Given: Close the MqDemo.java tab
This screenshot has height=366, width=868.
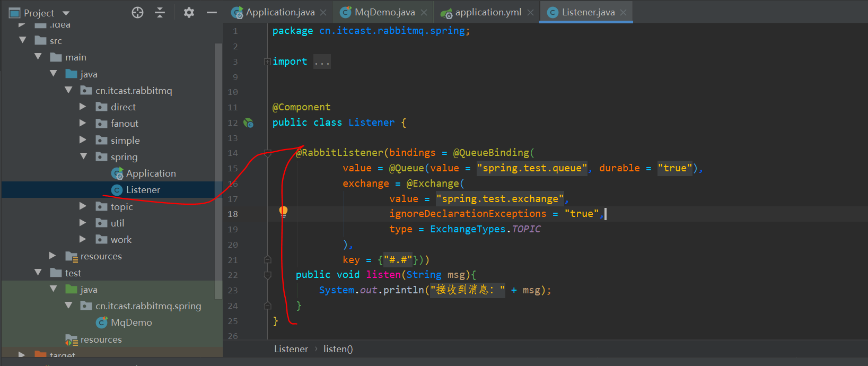Looking at the screenshot, I should coord(424,13).
